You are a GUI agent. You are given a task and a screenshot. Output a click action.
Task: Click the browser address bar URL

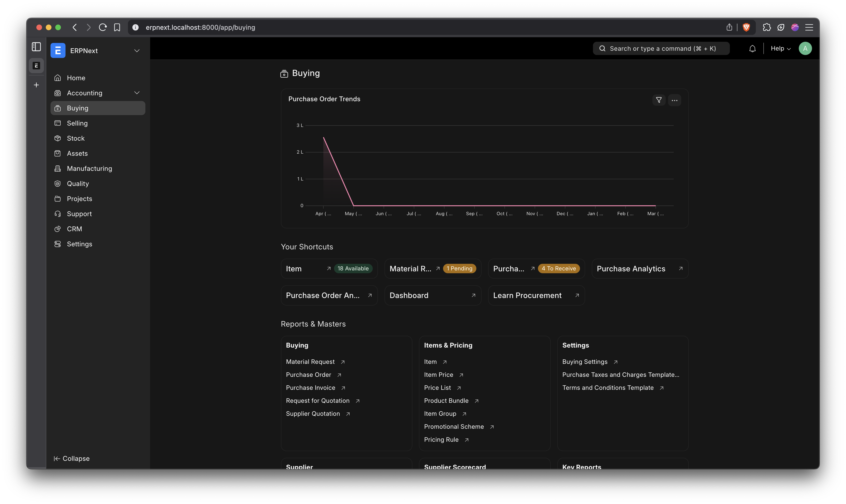pos(200,28)
